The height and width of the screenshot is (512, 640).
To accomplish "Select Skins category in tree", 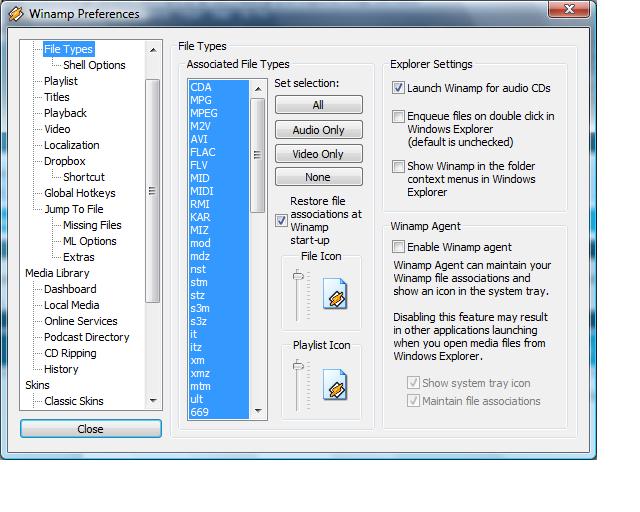I will 37,385.
